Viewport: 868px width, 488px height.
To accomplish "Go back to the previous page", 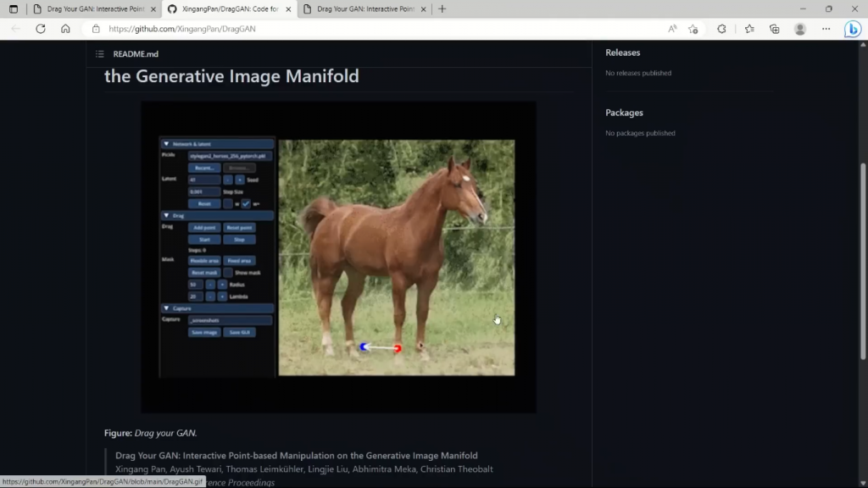I will [15, 29].
